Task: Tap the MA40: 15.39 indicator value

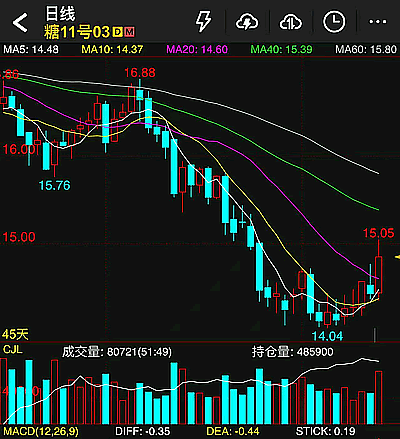Action: click(x=281, y=50)
